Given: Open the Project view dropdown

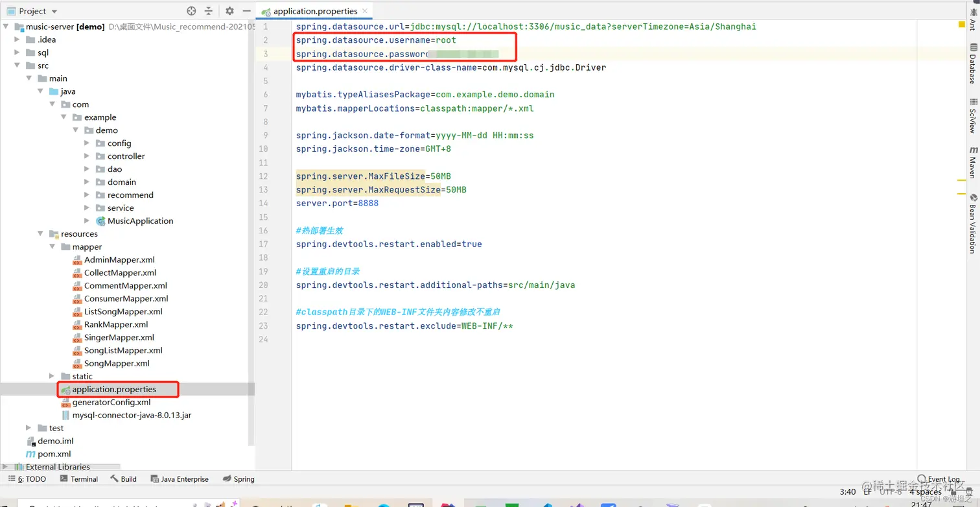Looking at the screenshot, I should coord(54,12).
